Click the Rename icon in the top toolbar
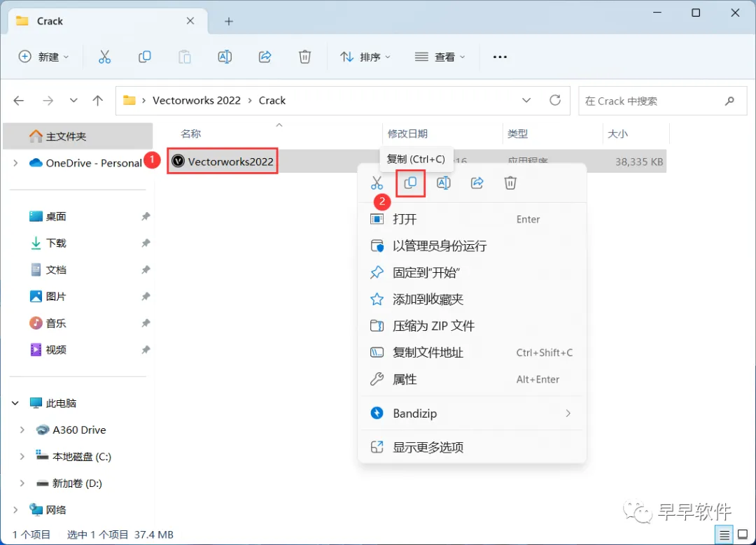This screenshot has height=545, width=756. click(x=225, y=57)
